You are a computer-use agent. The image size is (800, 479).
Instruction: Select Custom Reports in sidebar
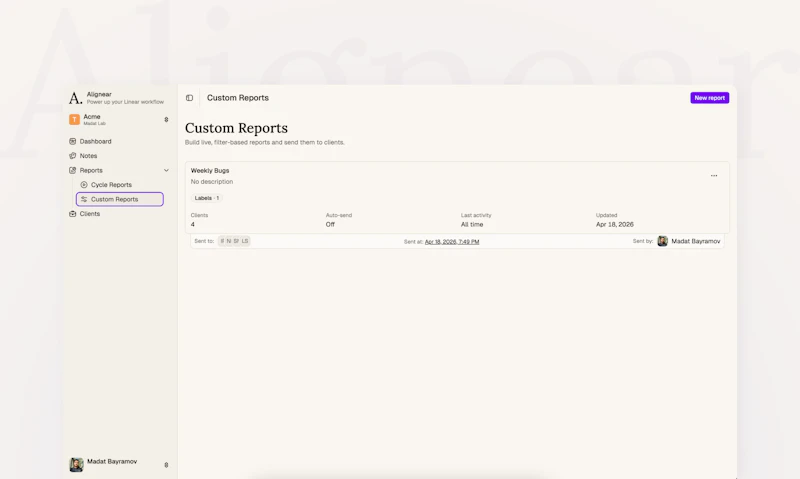(120, 199)
